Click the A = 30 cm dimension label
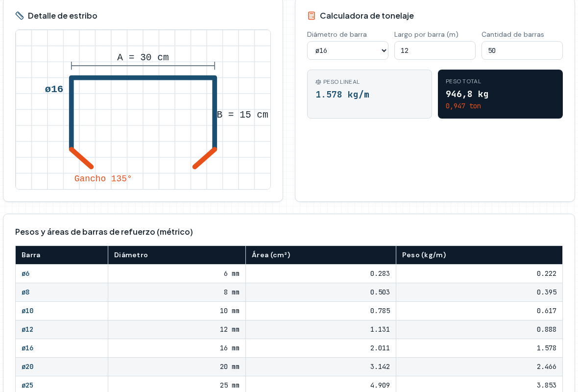The width and height of the screenshot is (578, 392). point(143,57)
